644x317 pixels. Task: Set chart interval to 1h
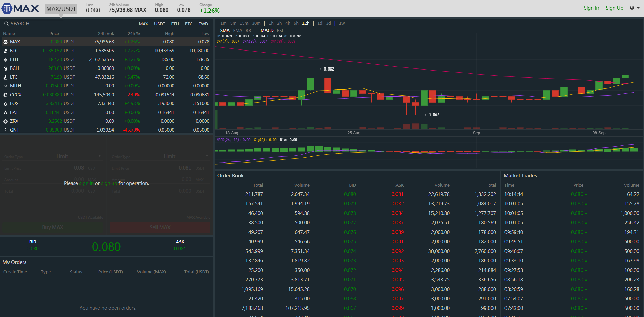[x=271, y=23]
